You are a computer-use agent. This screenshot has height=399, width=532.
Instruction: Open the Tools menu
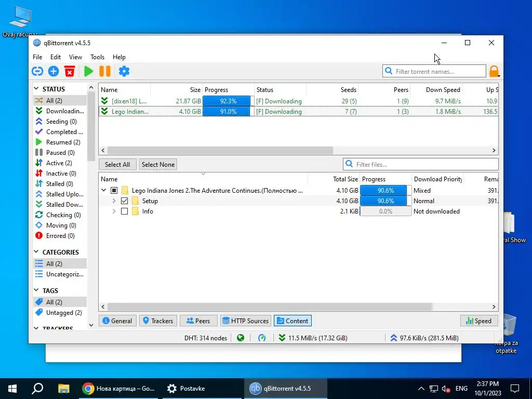pyautogui.click(x=97, y=57)
